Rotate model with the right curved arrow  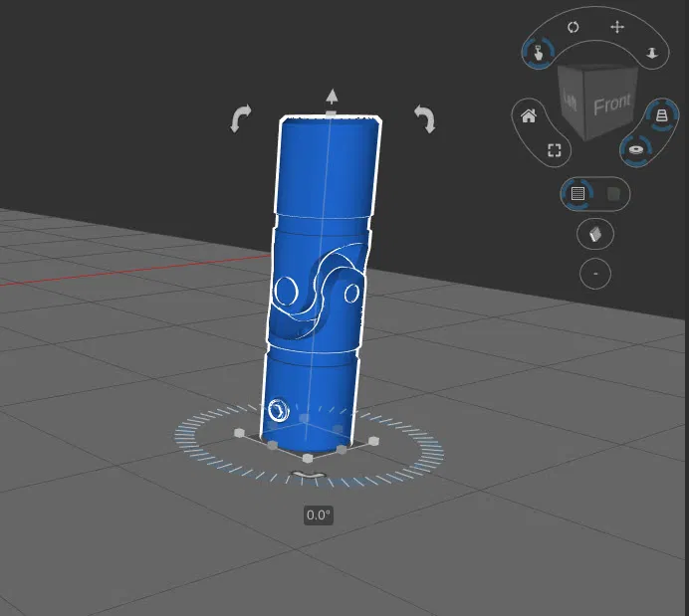[425, 118]
